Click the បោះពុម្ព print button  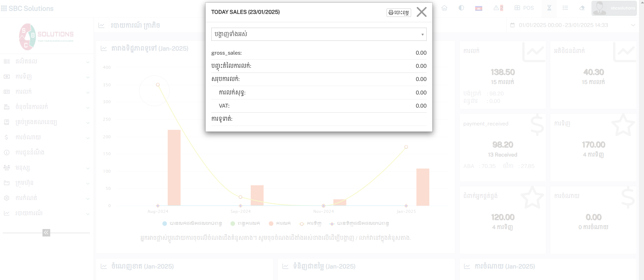(x=399, y=12)
